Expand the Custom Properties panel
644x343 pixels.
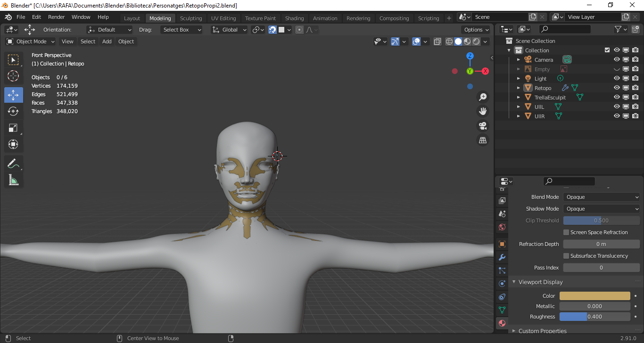[x=542, y=331]
